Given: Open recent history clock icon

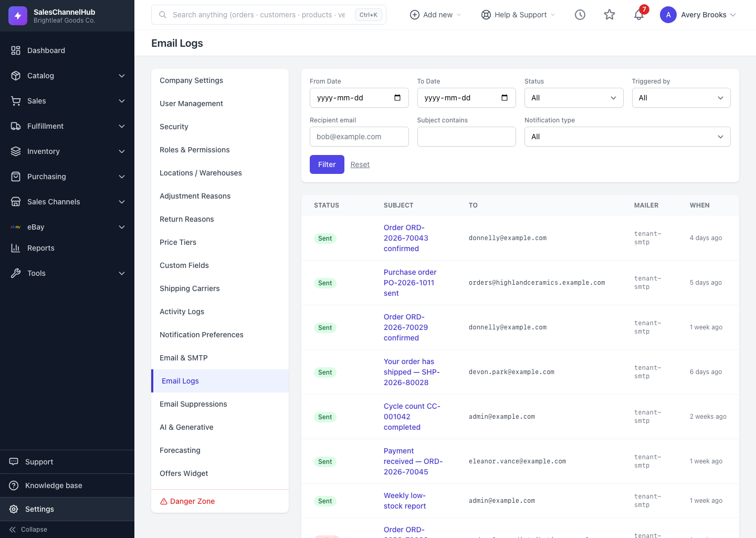Looking at the screenshot, I should tap(580, 15).
